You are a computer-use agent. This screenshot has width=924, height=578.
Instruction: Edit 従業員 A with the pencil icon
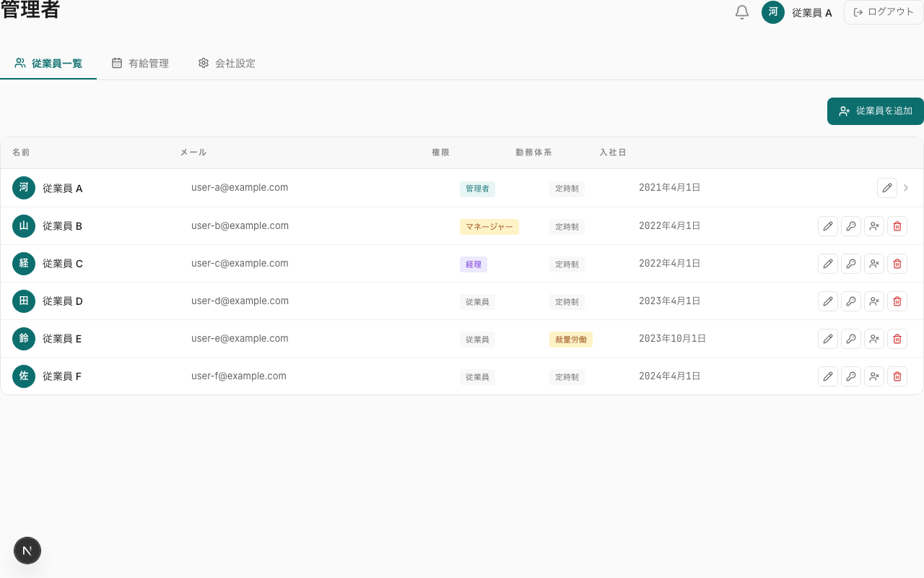(x=887, y=188)
